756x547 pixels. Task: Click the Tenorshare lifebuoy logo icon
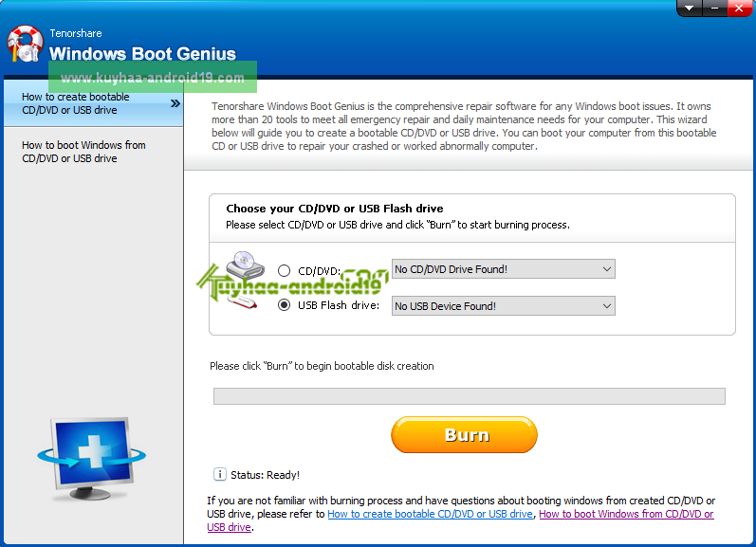(25, 44)
